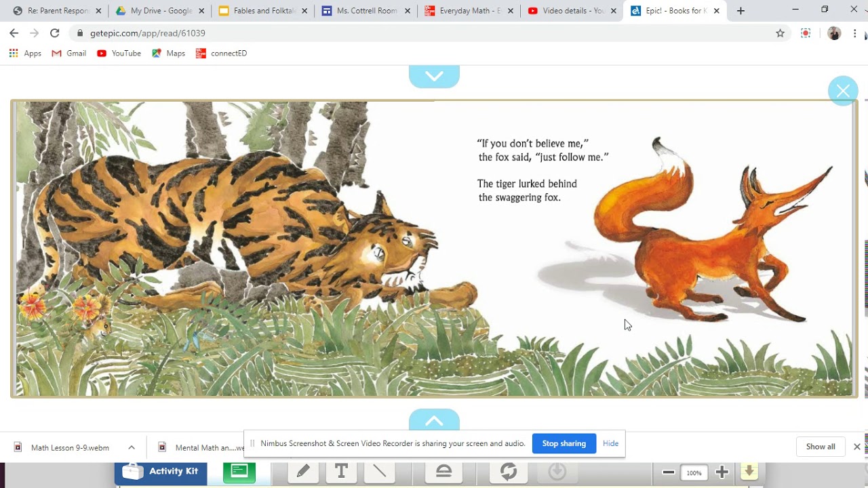
Task: Click the address bar showing getepic.com/app/read/61039
Action: 431,33
